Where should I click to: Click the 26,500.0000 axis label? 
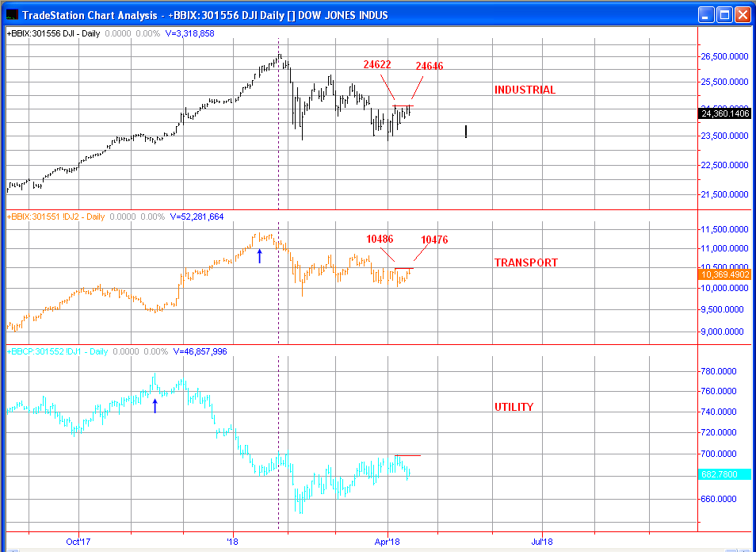coord(724,56)
